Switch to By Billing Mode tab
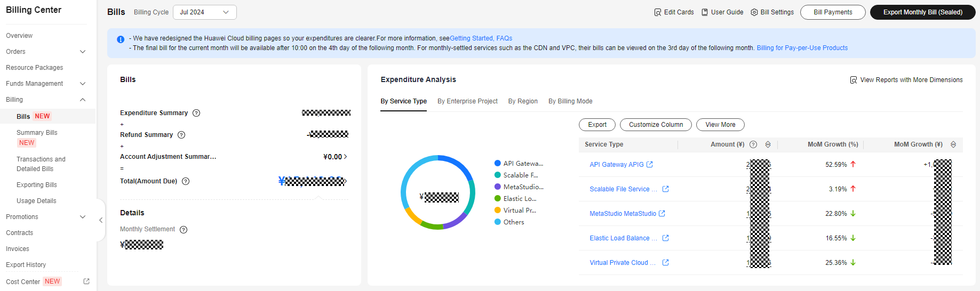 [570, 101]
